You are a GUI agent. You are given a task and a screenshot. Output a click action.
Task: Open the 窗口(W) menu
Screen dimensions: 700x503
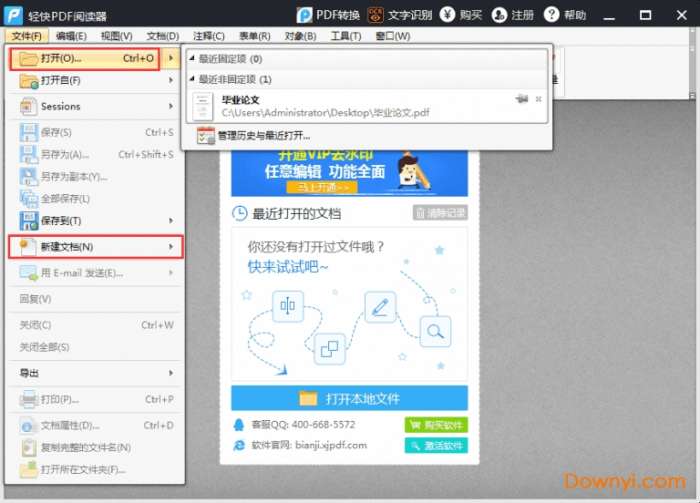(393, 36)
